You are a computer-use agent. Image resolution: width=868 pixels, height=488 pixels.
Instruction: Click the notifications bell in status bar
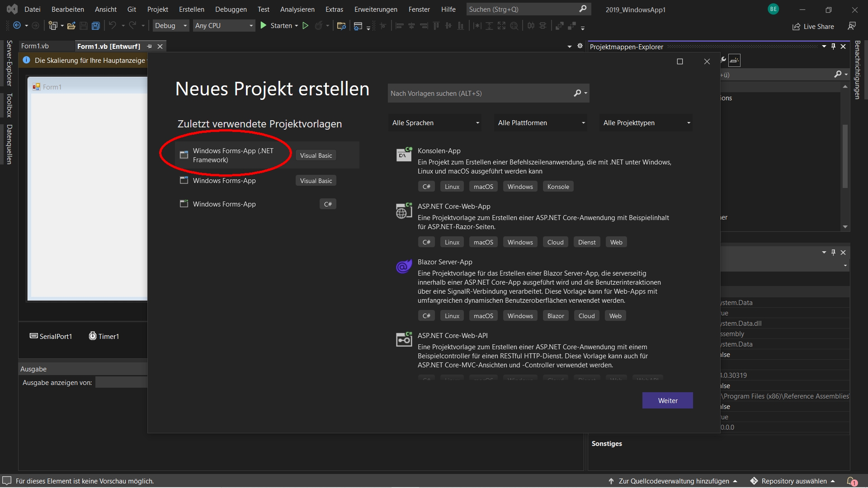pyautogui.click(x=852, y=481)
